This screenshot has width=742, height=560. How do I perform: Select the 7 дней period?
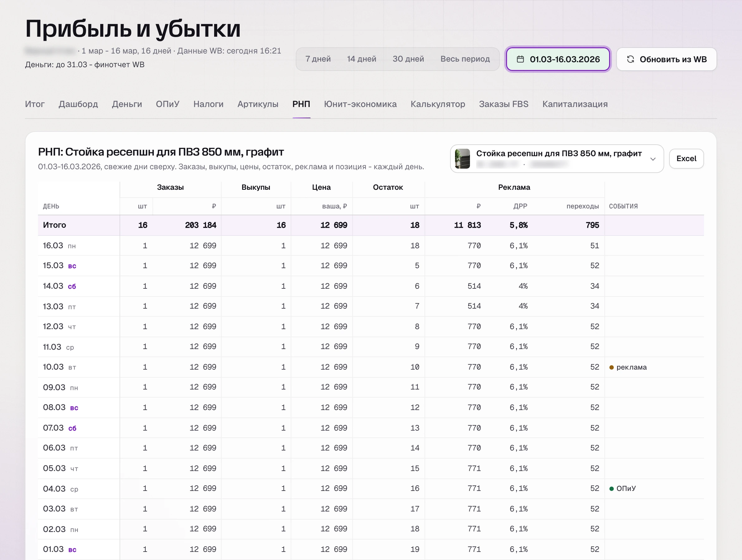[x=318, y=59]
